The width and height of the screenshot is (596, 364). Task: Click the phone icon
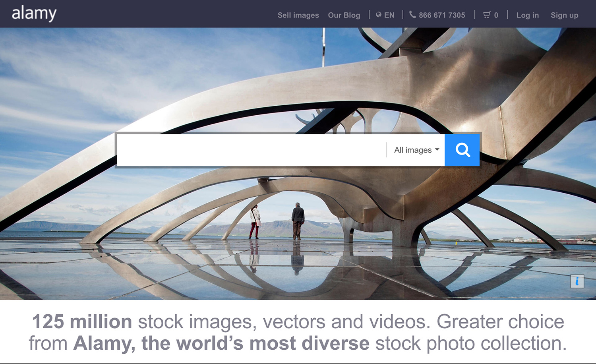click(x=413, y=15)
